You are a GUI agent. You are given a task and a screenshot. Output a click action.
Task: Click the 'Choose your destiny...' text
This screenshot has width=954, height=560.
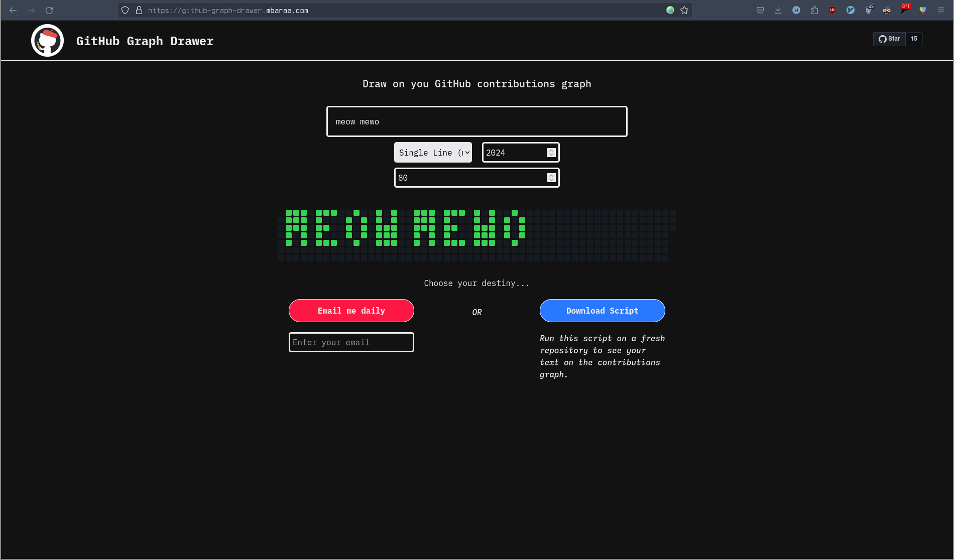tap(476, 283)
